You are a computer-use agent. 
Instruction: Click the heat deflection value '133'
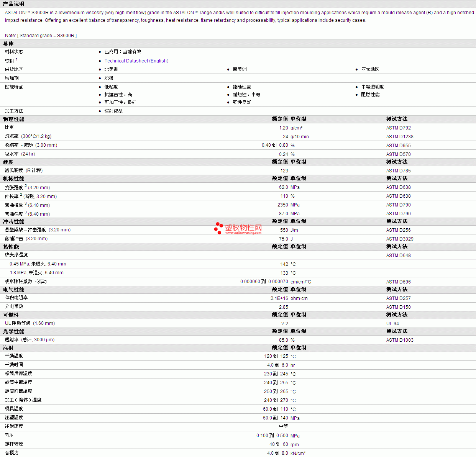284,273
